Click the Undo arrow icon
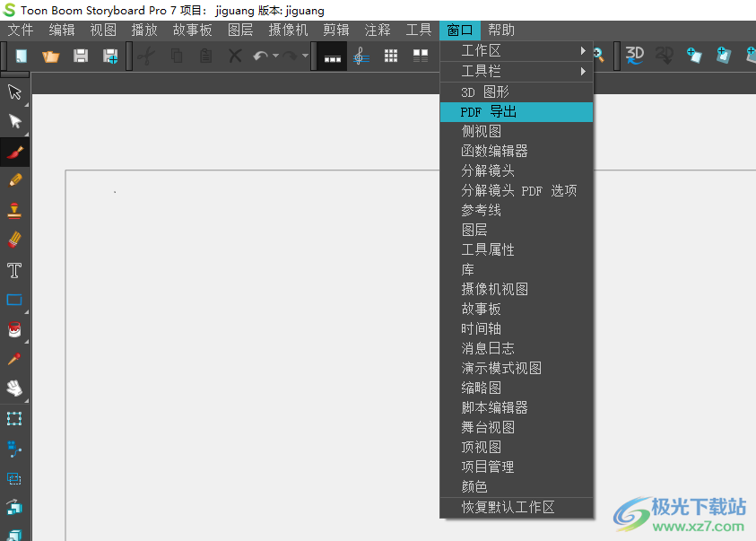 261,57
